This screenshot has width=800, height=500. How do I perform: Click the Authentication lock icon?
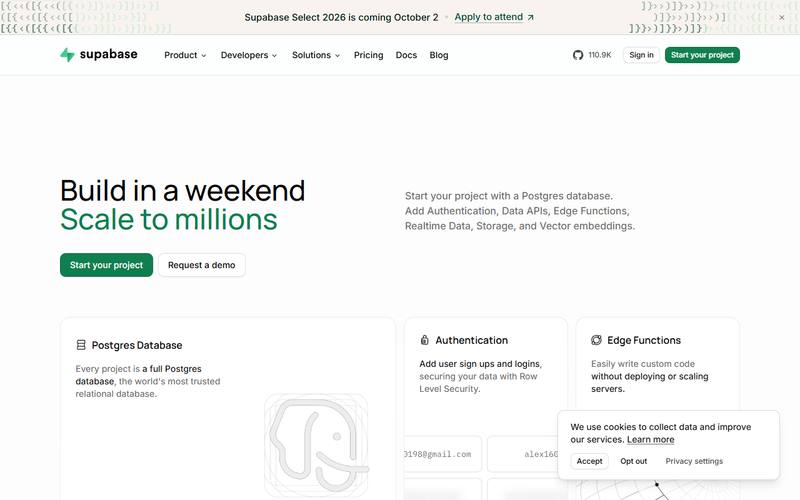pyautogui.click(x=424, y=340)
